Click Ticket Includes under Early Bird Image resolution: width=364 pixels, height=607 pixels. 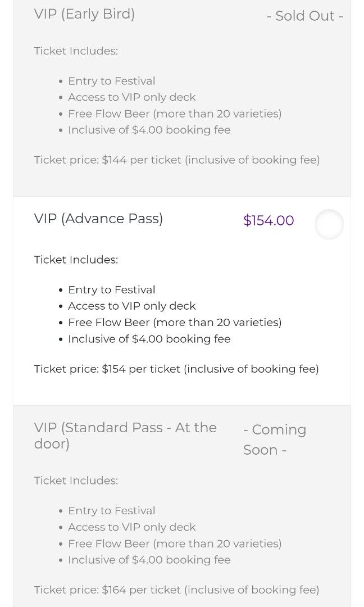tap(75, 51)
